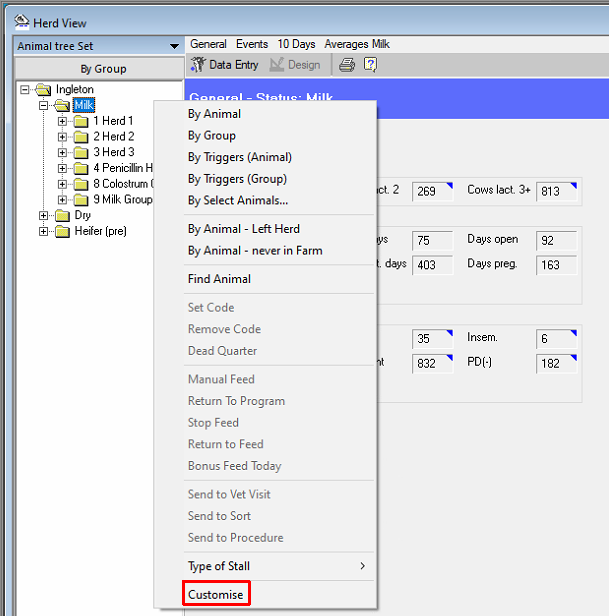Choose Find Animal in context menu
The image size is (609, 616).
[x=219, y=279]
